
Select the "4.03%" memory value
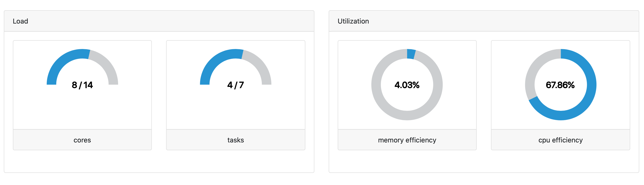(x=407, y=85)
